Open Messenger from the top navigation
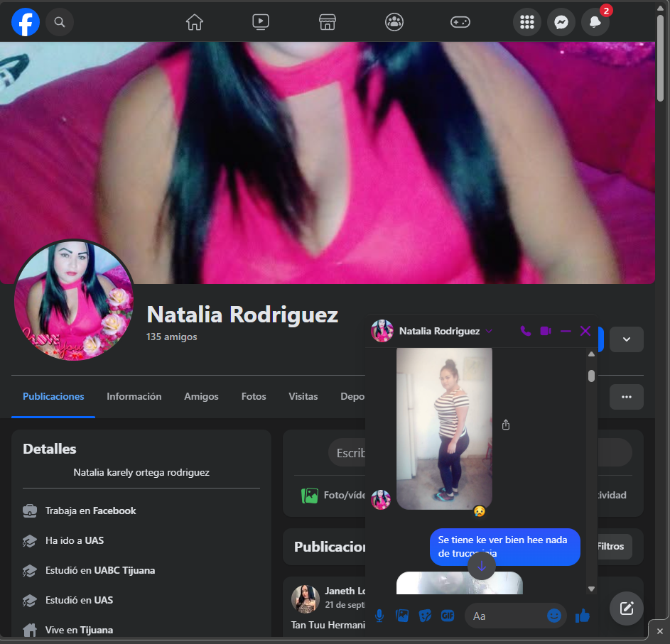Viewport: 670px width, 644px height. point(561,22)
